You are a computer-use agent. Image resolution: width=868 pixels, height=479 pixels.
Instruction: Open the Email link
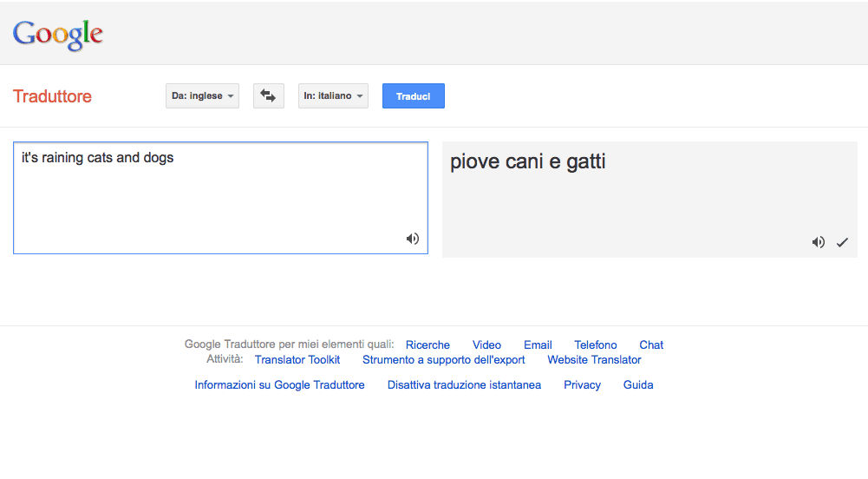(x=538, y=345)
